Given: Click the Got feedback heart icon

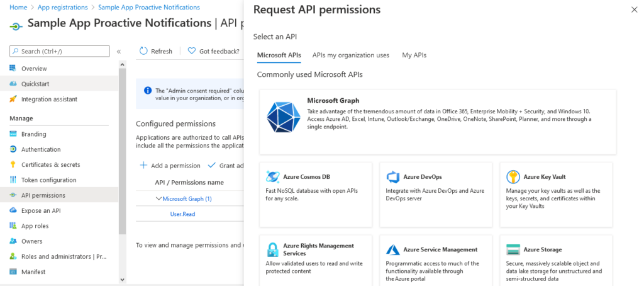Looking at the screenshot, I should click(x=191, y=51).
